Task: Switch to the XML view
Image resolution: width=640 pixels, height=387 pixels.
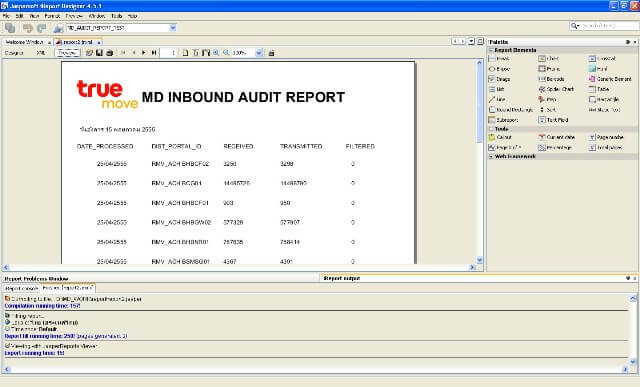Action: [40, 53]
